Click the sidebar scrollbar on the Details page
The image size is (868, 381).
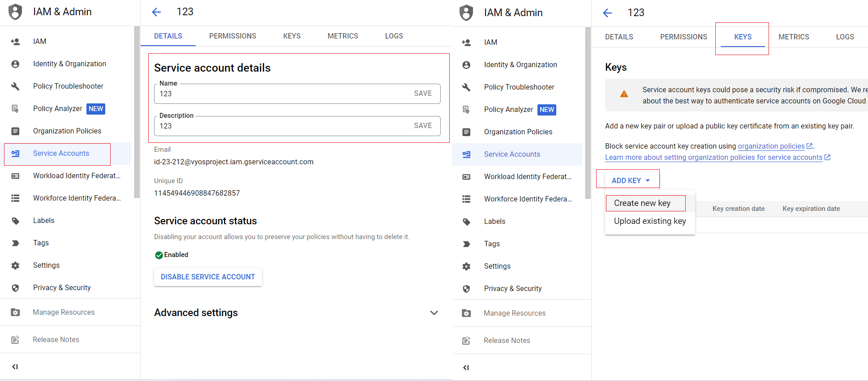[x=137, y=112]
